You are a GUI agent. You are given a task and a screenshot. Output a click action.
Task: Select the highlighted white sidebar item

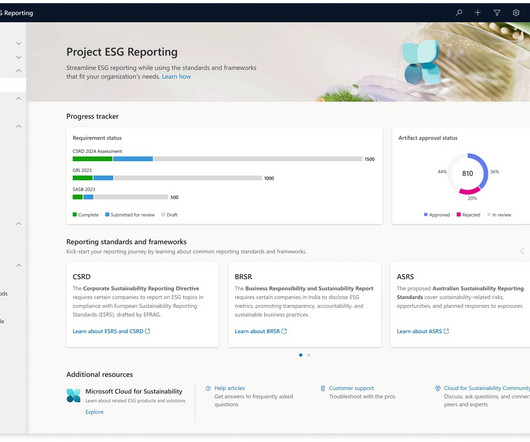point(13,84)
